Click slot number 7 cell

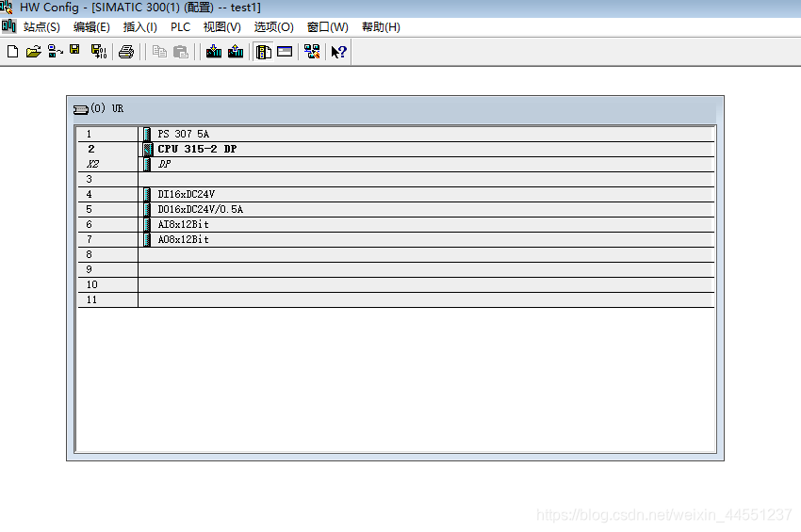pos(107,239)
